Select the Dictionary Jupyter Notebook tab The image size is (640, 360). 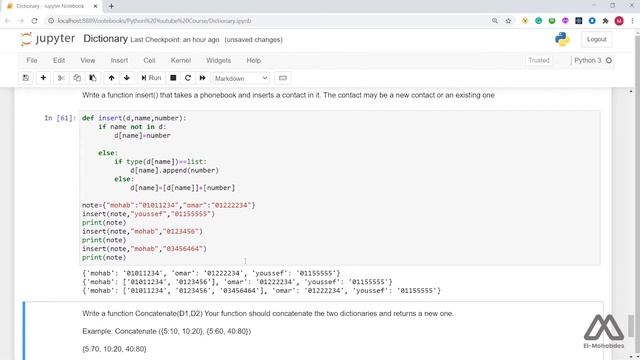coord(51,6)
